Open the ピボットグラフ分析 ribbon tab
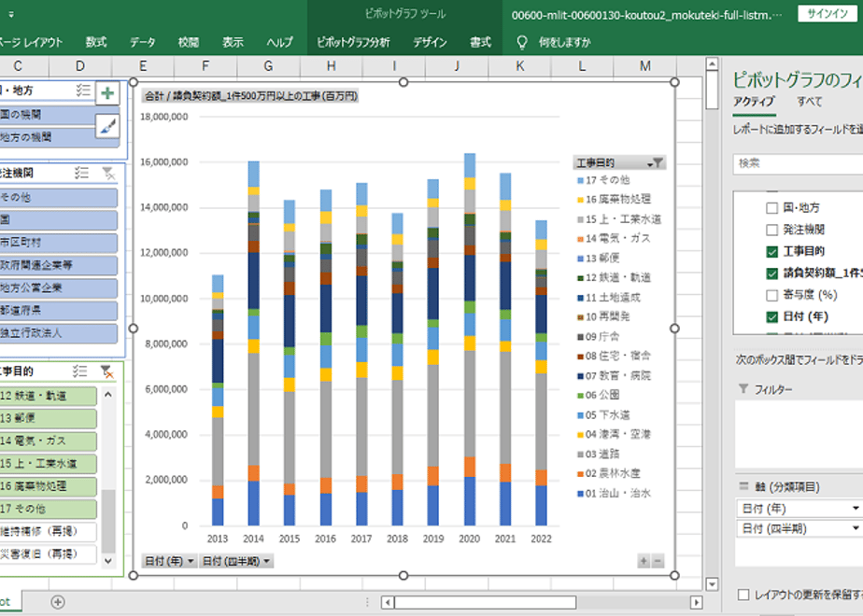Image resolution: width=863 pixels, height=616 pixels. tap(353, 42)
